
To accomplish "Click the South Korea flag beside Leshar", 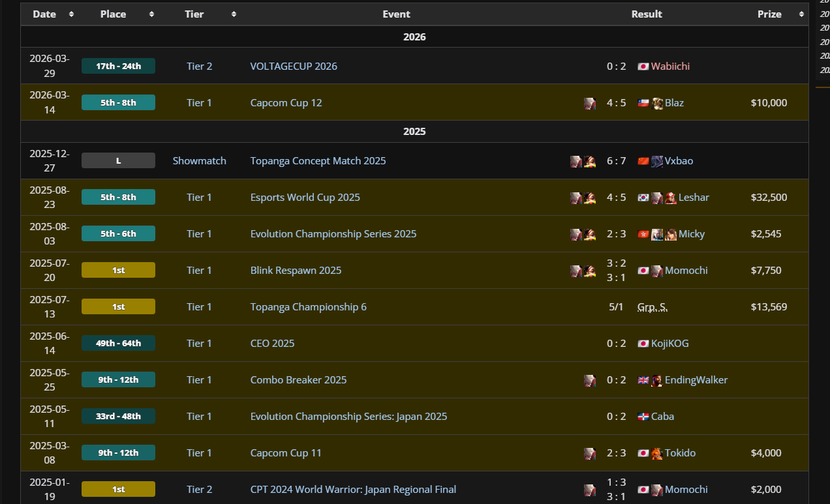I will click(643, 198).
